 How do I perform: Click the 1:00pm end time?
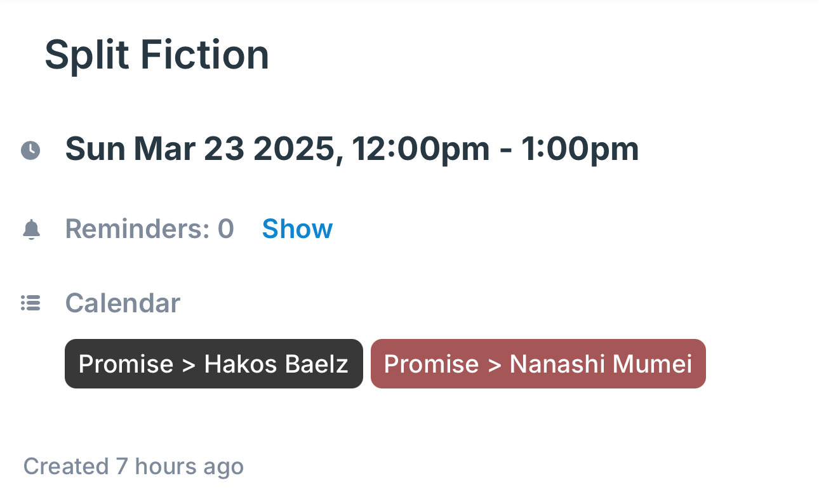[x=580, y=150]
